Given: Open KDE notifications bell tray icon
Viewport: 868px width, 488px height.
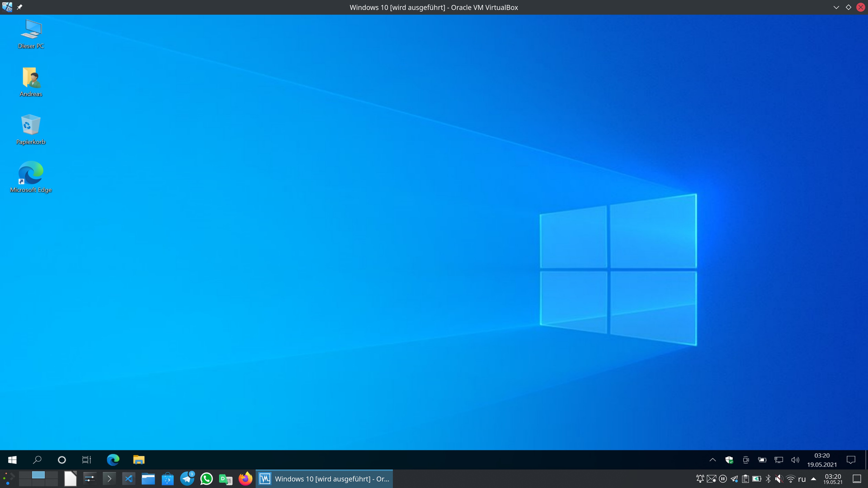Looking at the screenshot, I should 700,479.
